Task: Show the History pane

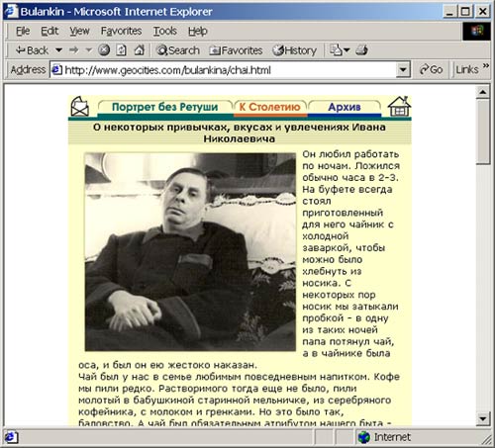Action: point(295,50)
